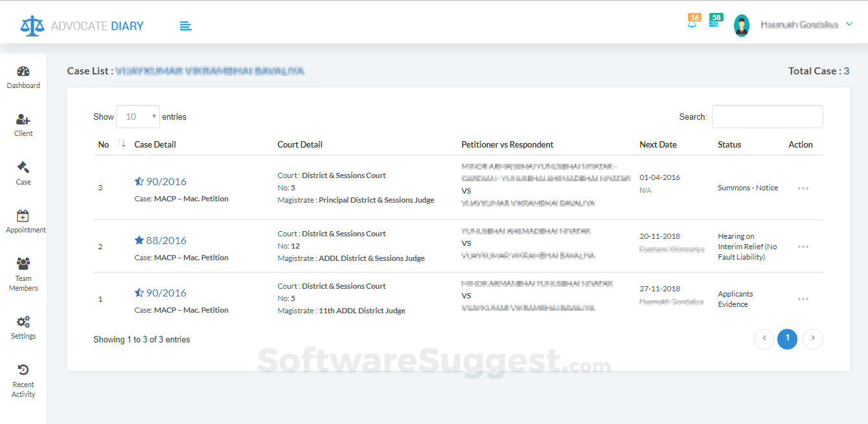Open the Case gavel icon

[23, 168]
